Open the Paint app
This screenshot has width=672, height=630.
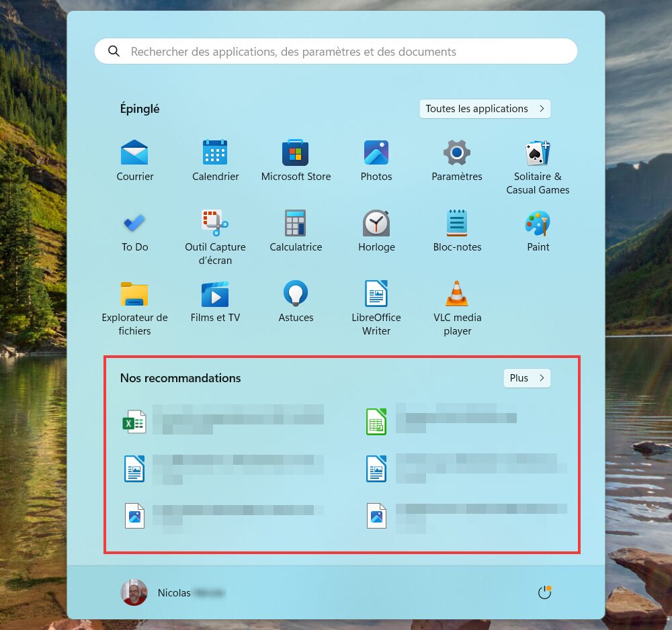click(x=538, y=231)
